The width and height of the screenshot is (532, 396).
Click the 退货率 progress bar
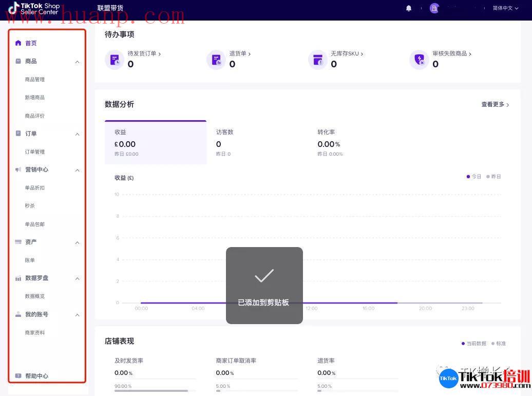[x=358, y=390]
